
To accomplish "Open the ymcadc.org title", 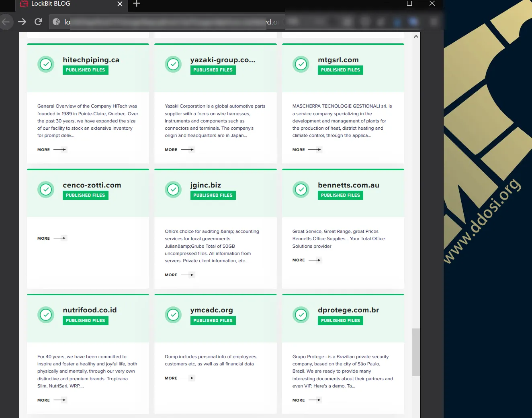I will pyautogui.click(x=212, y=310).
